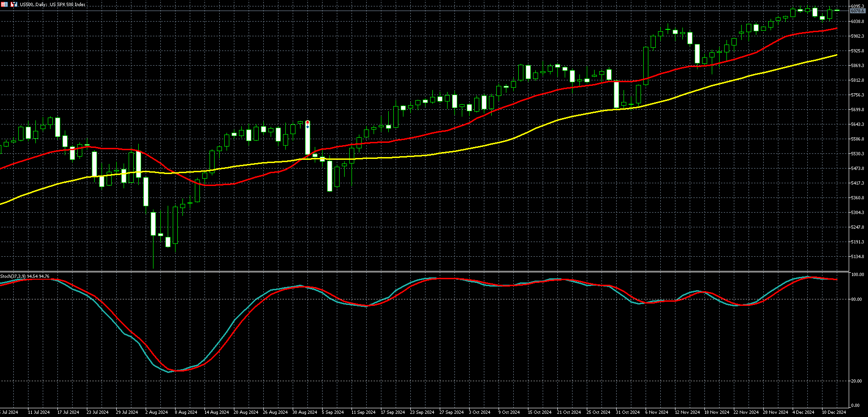Click the '4 Dec 2024' date label
Viewport: 868px width, 417px height.
(804, 412)
